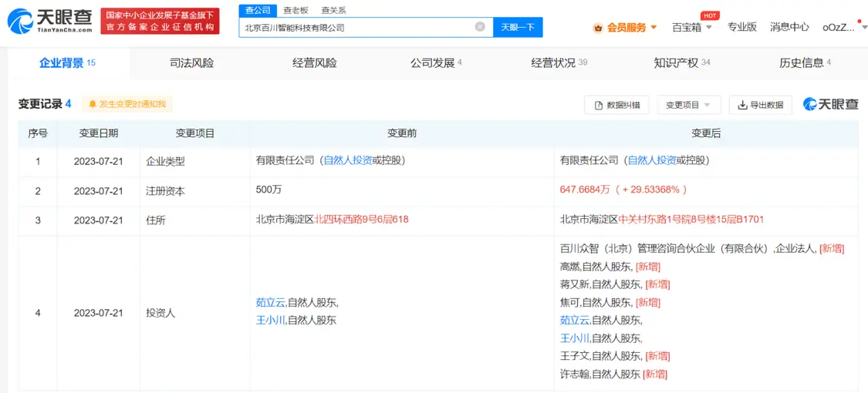Open the 知识产权 tab
868x393 pixels.
tap(682, 63)
